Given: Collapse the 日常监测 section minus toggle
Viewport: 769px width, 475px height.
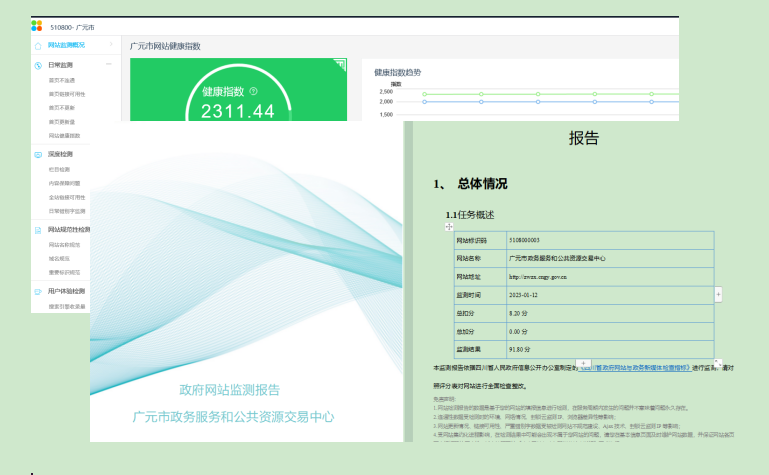Looking at the screenshot, I should coord(108,64).
